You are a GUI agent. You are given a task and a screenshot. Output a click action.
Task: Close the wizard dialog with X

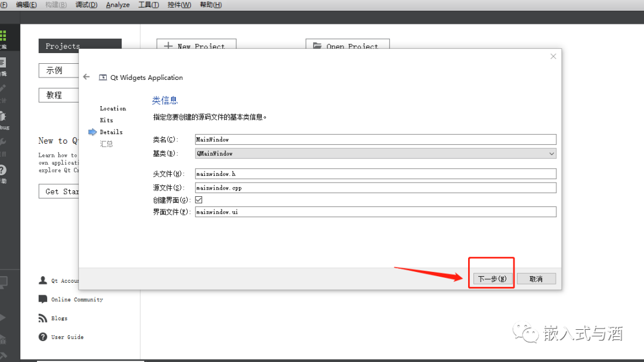tap(553, 56)
